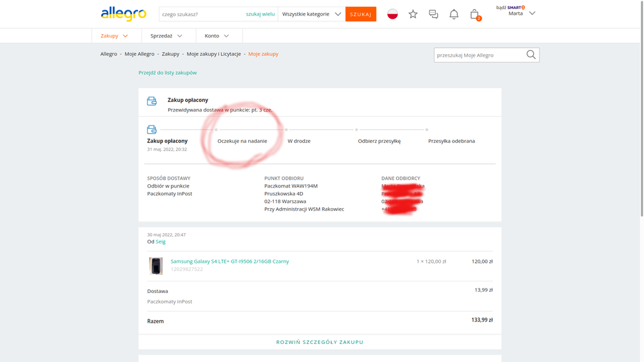
Task: Click the Oczekuje na nadanie step
Action: pyautogui.click(x=242, y=141)
